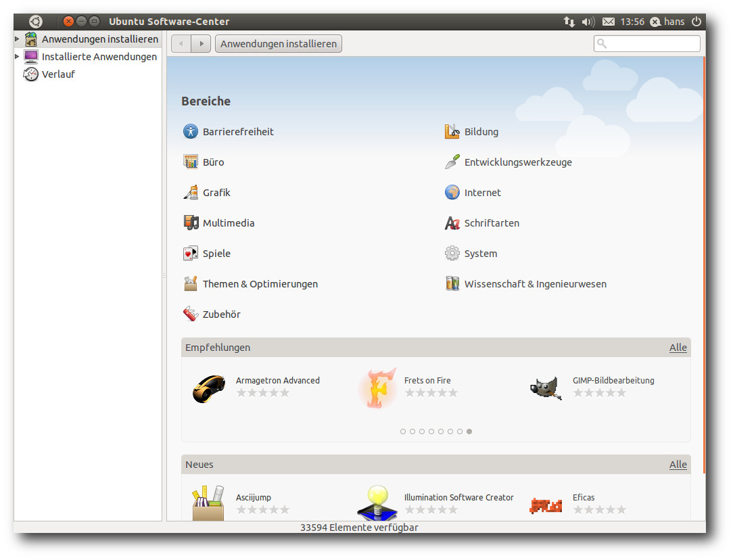Open the Zubehör pocket knife icon

coord(191,314)
